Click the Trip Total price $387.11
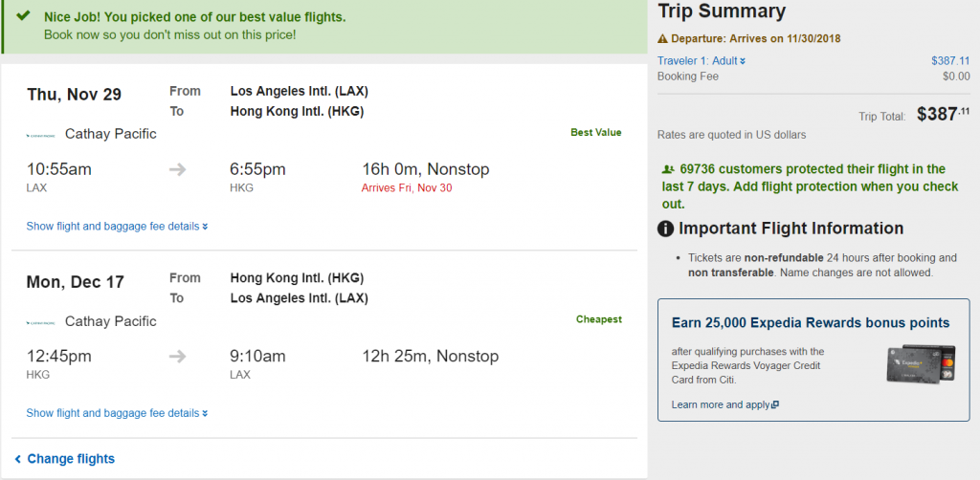Image resolution: width=980 pixels, height=480 pixels. pyautogui.click(x=937, y=114)
